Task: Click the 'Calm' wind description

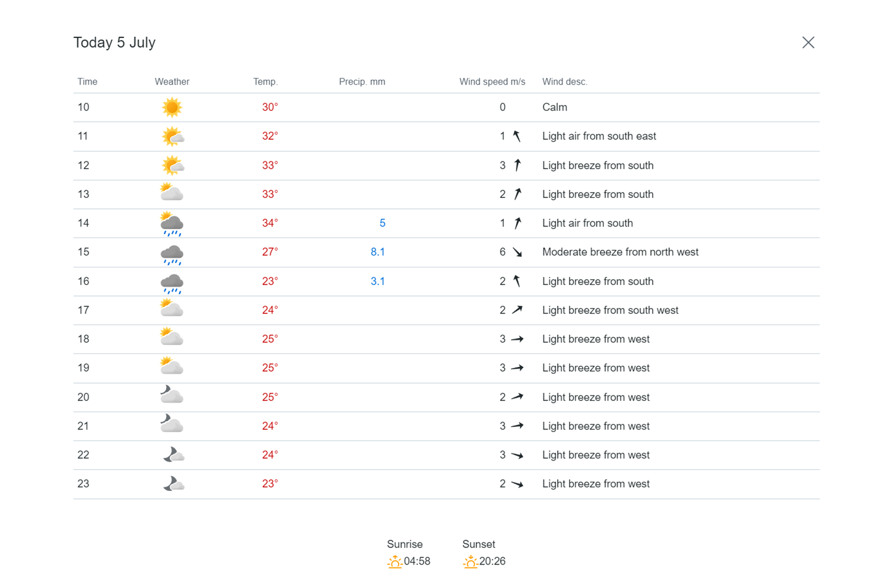Action: coord(554,107)
